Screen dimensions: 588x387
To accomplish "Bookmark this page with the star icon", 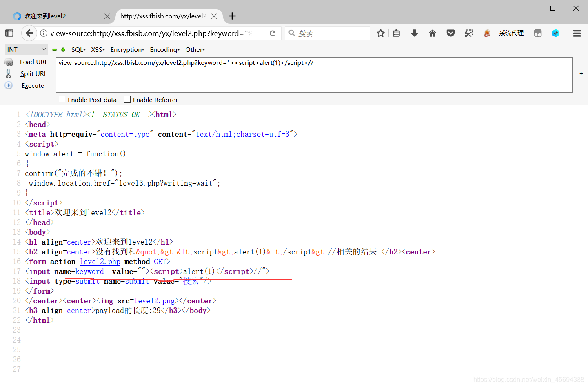I will point(381,33).
